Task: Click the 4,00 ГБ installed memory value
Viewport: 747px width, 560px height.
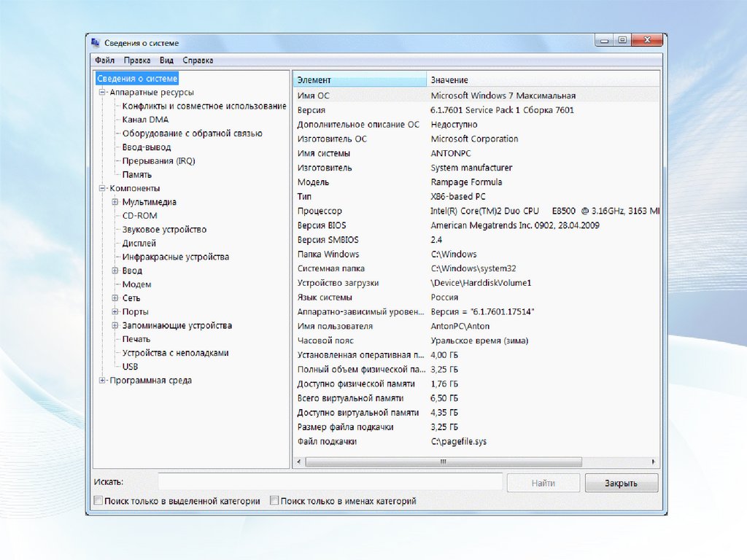Action: click(x=444, y=355)
